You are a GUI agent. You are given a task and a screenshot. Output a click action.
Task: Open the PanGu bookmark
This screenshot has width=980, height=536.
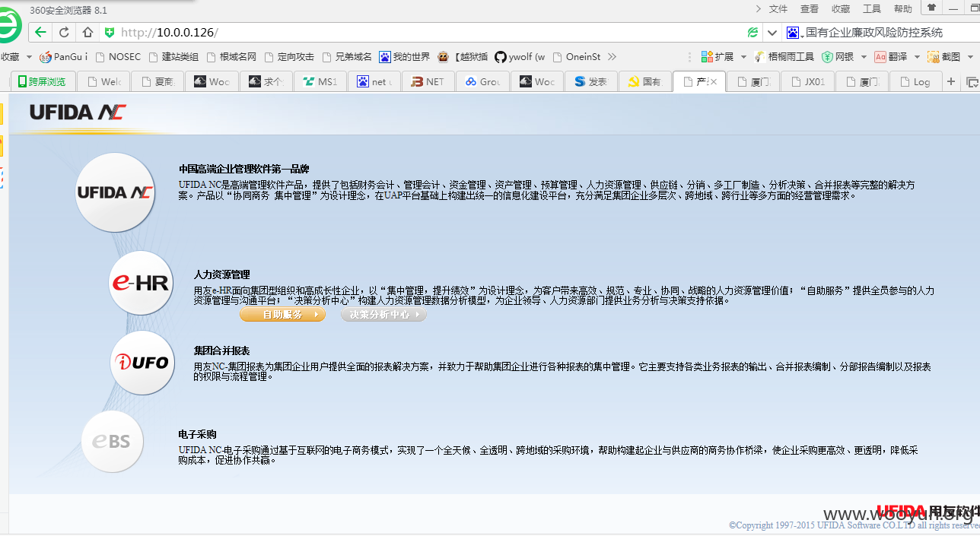[64, 57]
